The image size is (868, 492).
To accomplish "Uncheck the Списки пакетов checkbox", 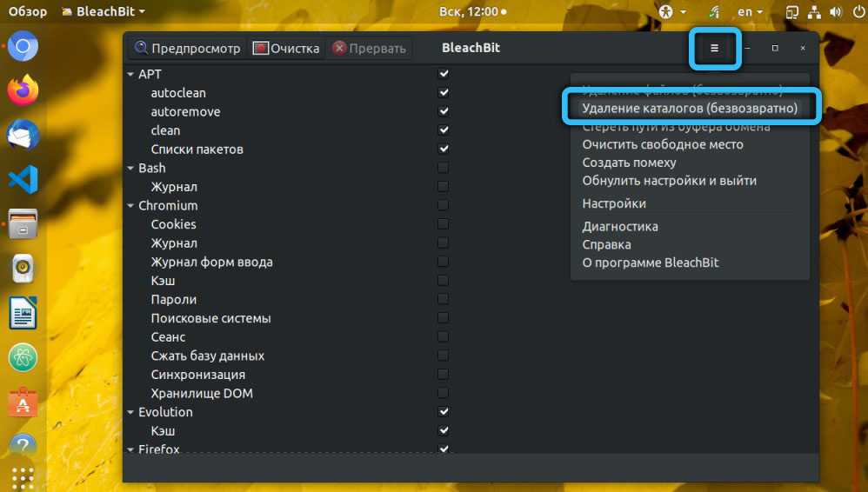I will point(444,149).
